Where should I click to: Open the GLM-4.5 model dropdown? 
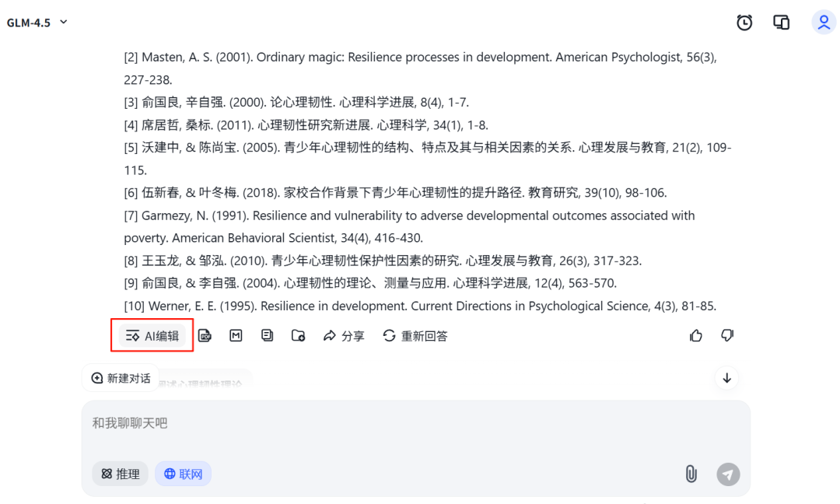pyautogui.click(x=37, y=23)
